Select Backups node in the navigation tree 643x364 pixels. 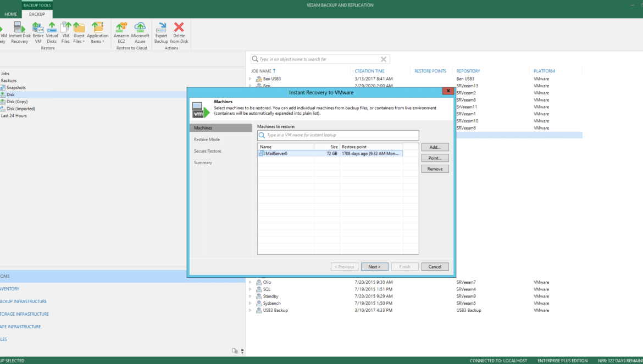[9, 81]
